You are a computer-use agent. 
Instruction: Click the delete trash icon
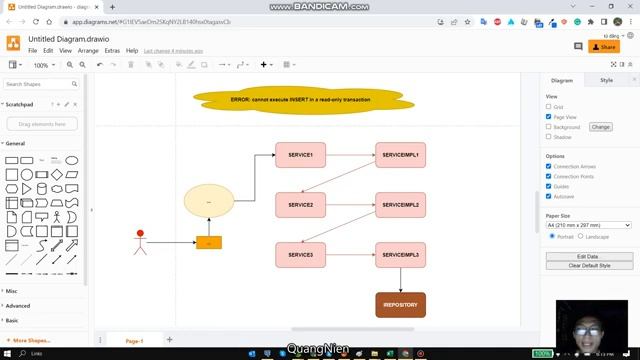(131, 65)
